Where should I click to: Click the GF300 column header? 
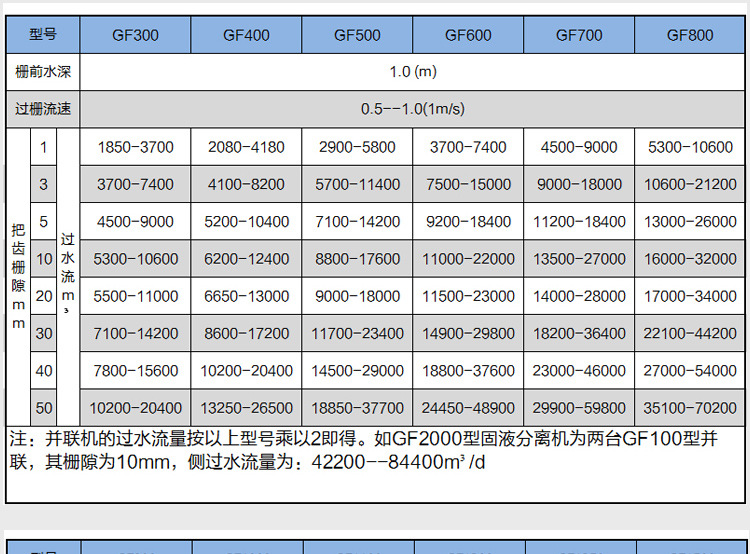click(x=135, y=35)
